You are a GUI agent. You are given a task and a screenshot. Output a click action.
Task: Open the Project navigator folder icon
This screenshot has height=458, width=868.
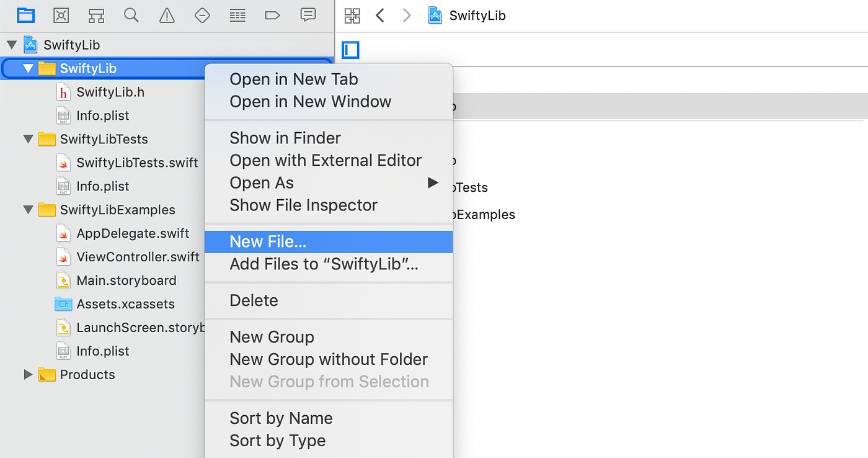[x=25, y=15]
